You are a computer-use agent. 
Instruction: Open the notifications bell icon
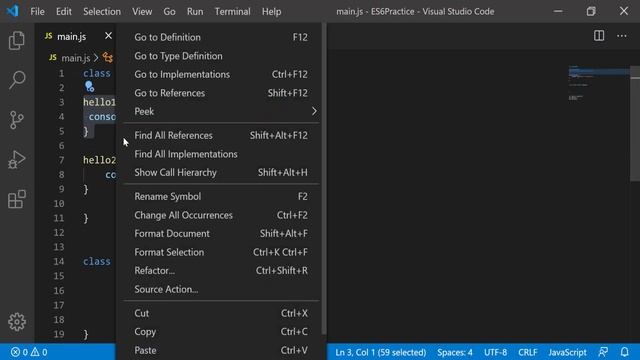pos(624,352)
